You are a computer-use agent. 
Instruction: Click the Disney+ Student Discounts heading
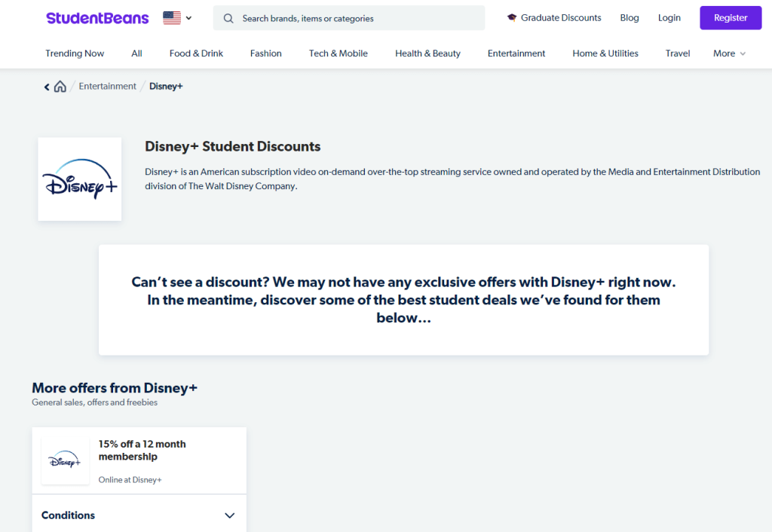click(232, 146)
